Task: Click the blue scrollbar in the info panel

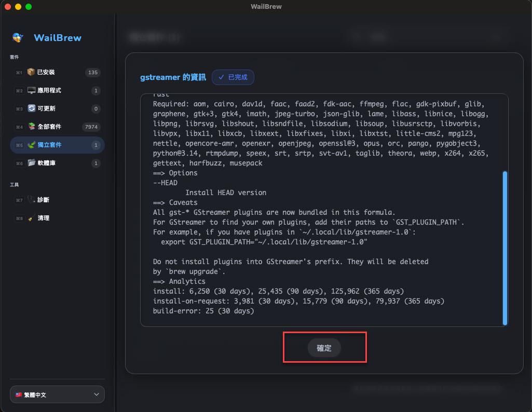Action: [505, 248]
